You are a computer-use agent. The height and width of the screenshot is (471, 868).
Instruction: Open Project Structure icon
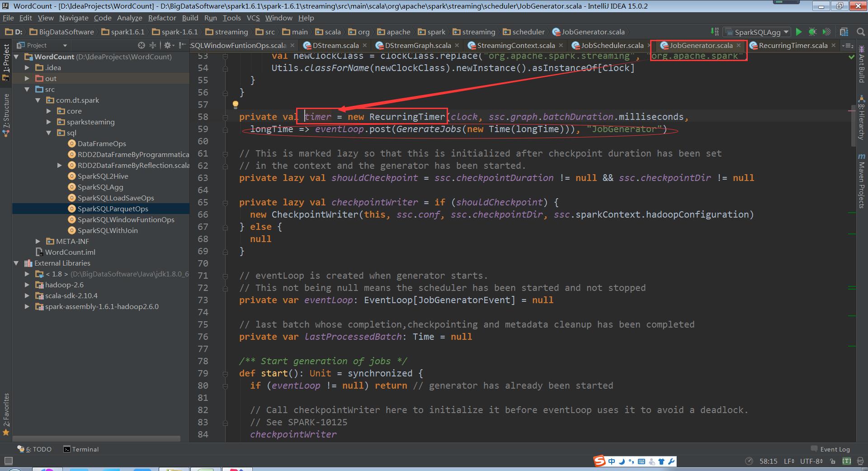coord(844,32)
